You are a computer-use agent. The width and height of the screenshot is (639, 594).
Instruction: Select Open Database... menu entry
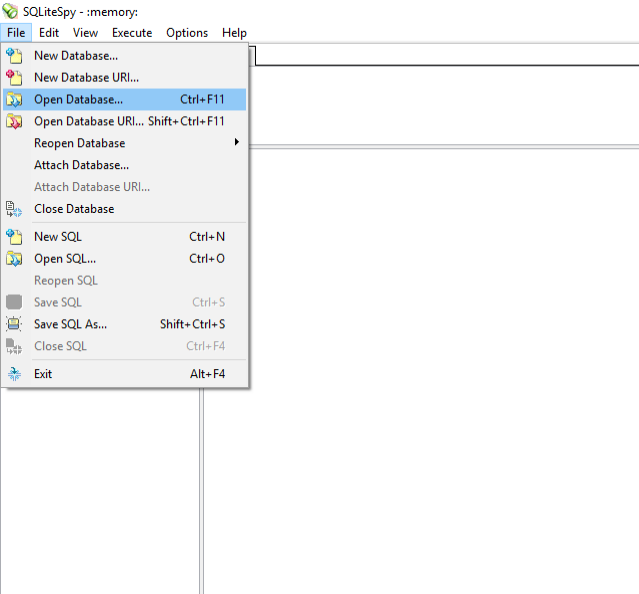[x=124, y=99]
